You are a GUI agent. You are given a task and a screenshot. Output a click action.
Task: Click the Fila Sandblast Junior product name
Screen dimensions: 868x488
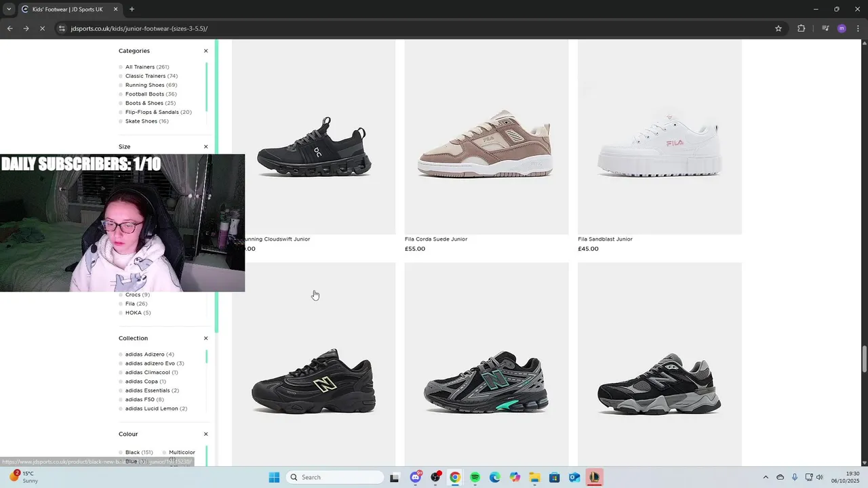click(605, 239)
